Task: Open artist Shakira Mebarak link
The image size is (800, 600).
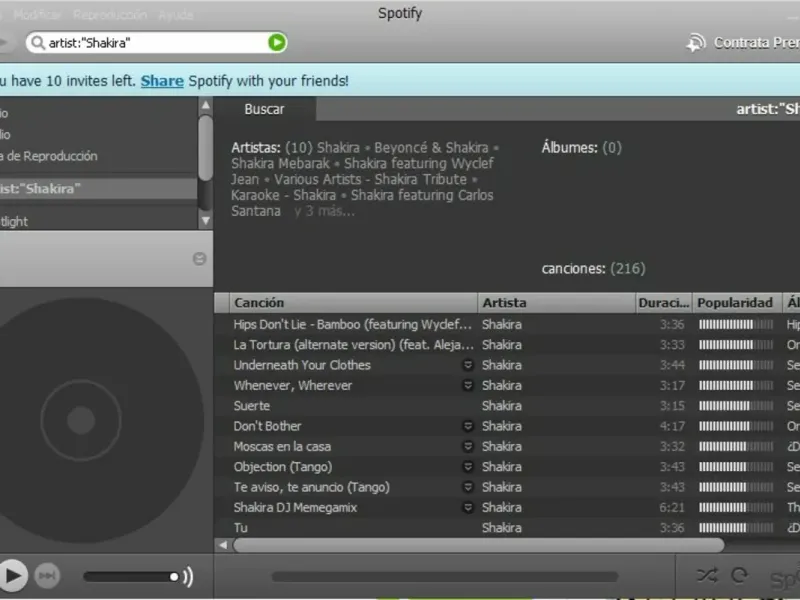Action: tap(280, 163)
